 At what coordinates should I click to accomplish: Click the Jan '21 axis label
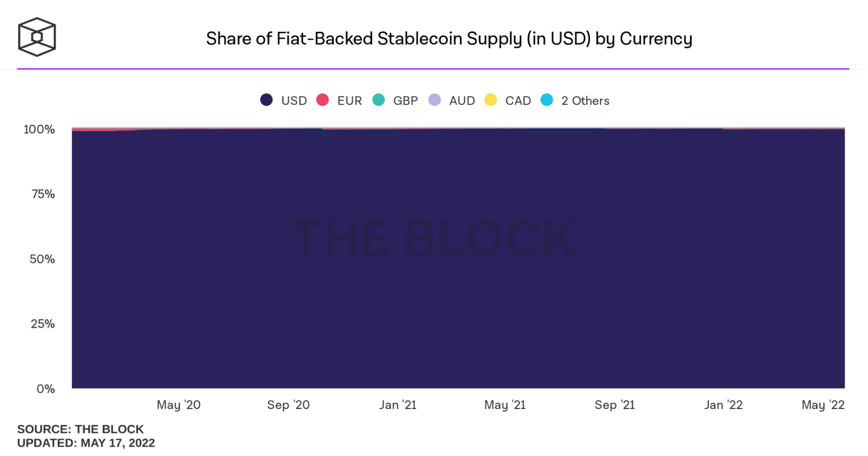coord(398,405)
